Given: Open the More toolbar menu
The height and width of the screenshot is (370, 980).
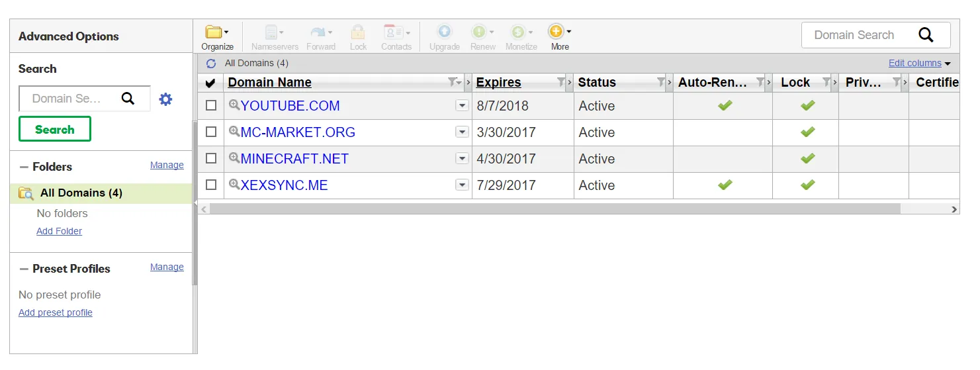Looking at the screenshot, I should [x=560, y=37].
